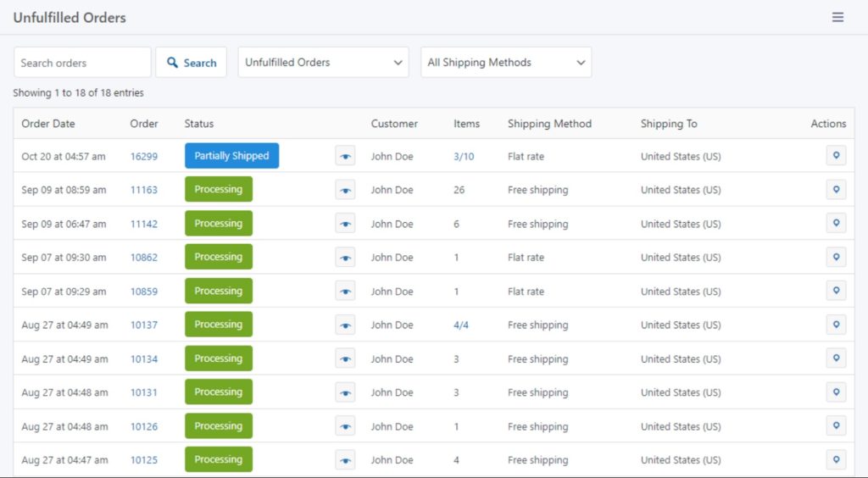Click Processing badge for order 11163
868x478 pixels.
[x=219, y=189]
